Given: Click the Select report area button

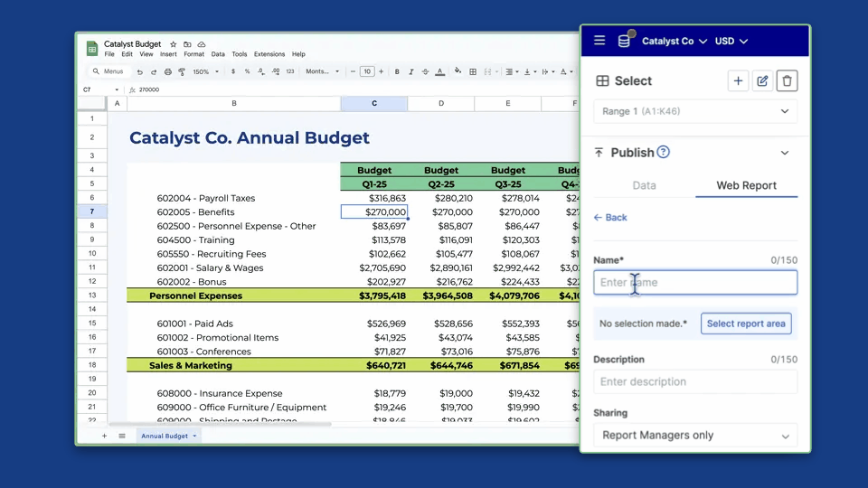Looking at the screenshot, I should point(746,324).
